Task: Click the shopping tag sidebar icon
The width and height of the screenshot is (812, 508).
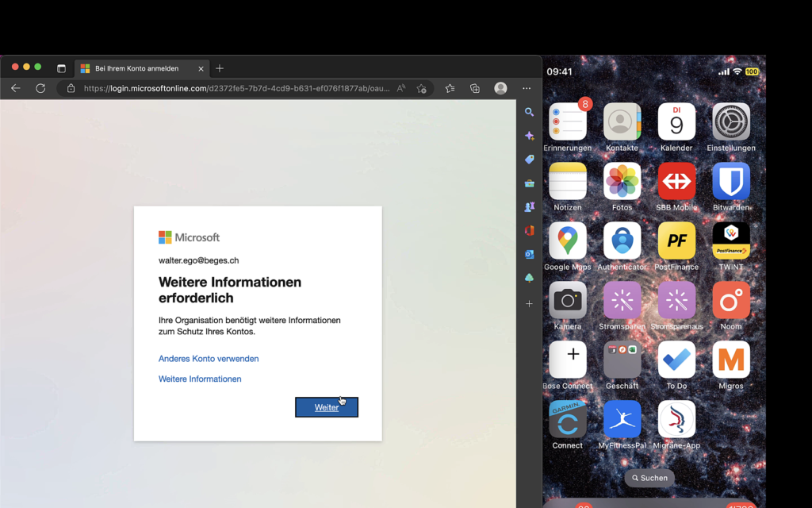Action: pos(529,160)
